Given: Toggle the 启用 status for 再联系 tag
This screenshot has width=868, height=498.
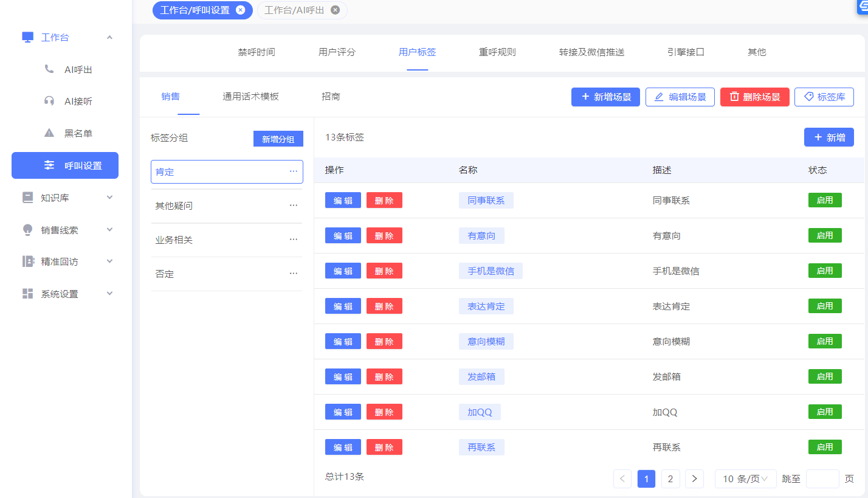Looking at the screenshot, I should pos(824,447).
